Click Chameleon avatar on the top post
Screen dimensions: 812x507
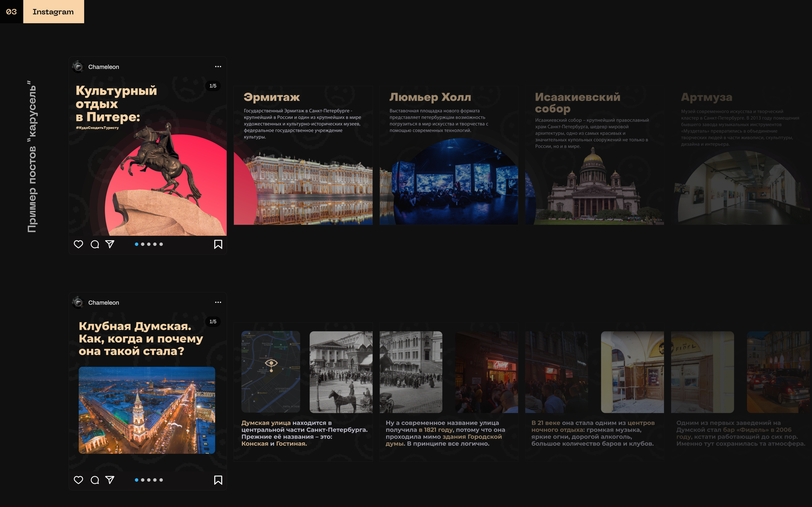[x=78, y=67]
